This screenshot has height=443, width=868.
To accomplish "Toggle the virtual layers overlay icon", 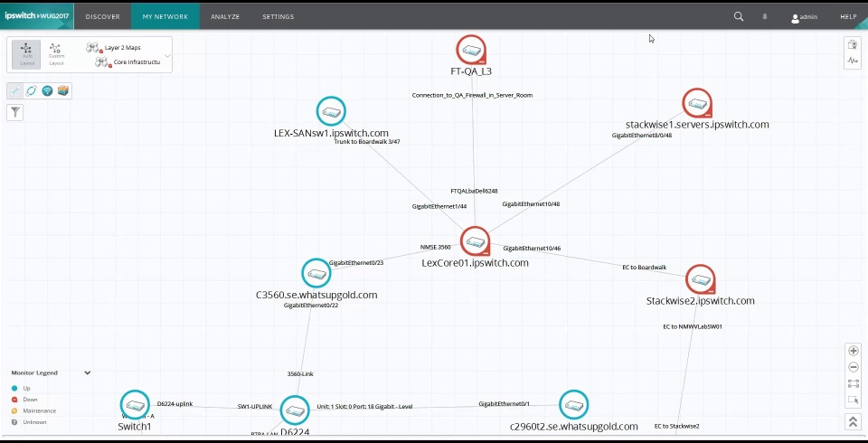I will (63, 90).
